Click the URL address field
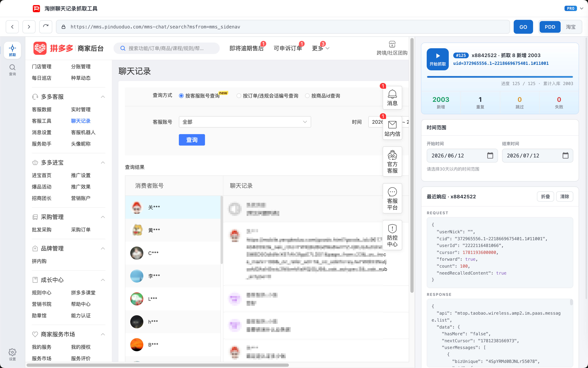Image resolution: width=588 pixels, height=368 pixels. click(x=283, y=27)
